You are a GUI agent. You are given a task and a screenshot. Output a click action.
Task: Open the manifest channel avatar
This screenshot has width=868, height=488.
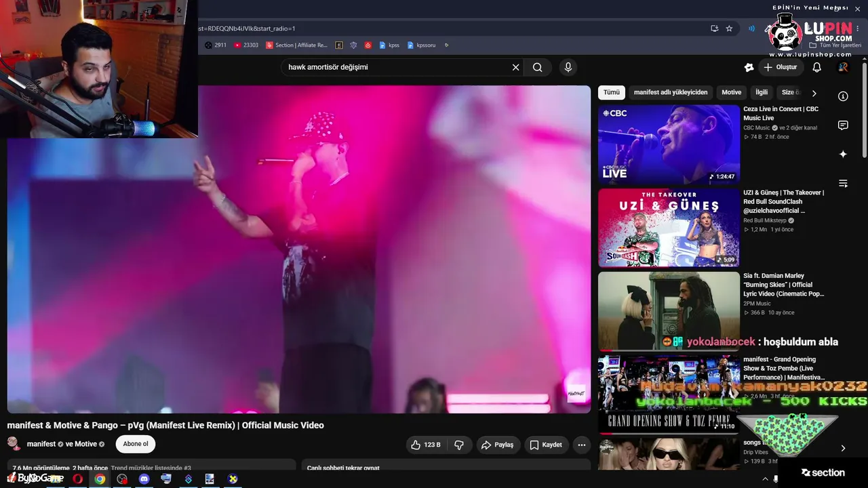(x=14, y=444)
